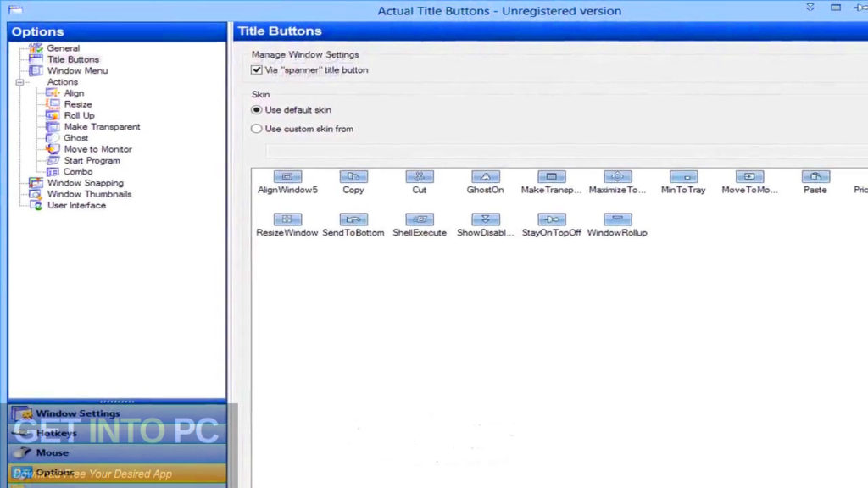Select the ResizeWindow skin button icon
This screenshot has height=488, width=868.
click(x=287, y=219)
